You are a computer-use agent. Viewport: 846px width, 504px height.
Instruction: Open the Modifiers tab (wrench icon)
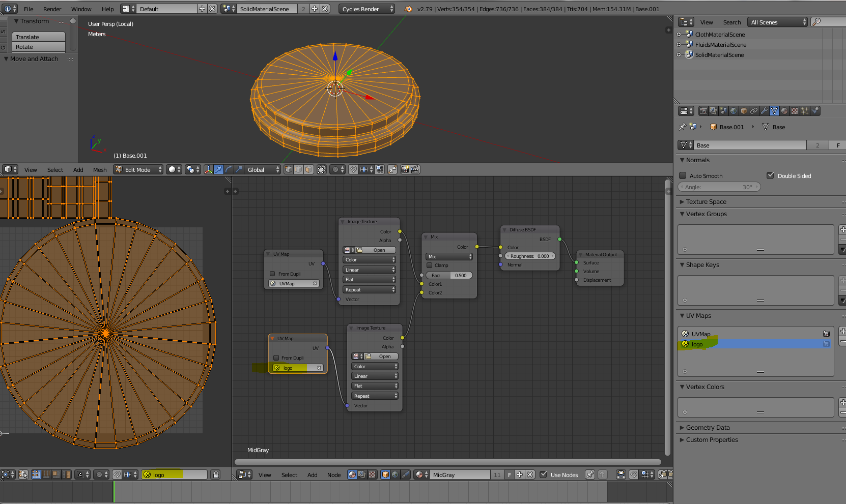coord(764,111)
